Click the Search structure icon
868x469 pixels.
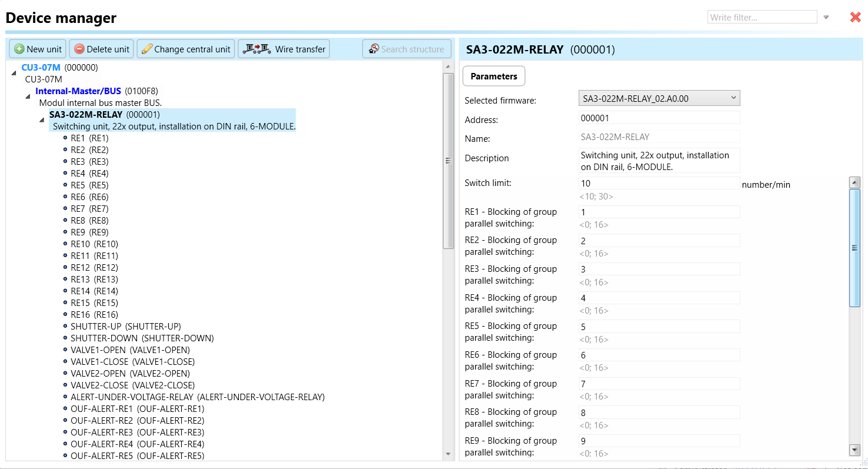click(373, 49)
